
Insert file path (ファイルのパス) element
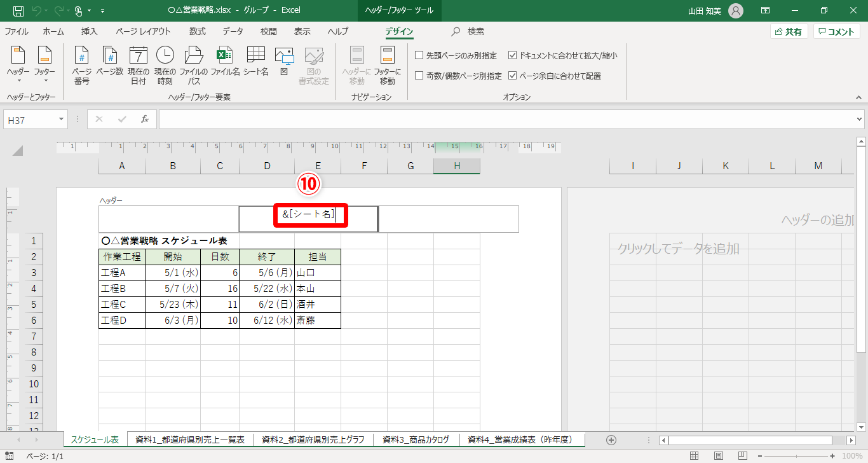[193, 66]
